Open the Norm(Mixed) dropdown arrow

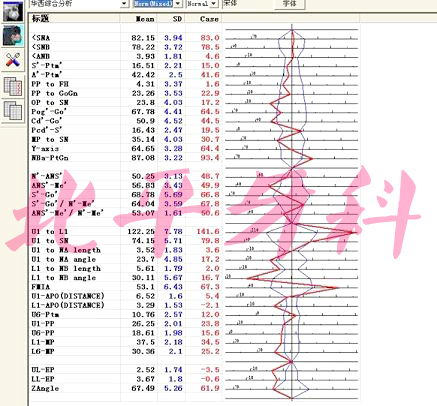(x=178, y=4)
